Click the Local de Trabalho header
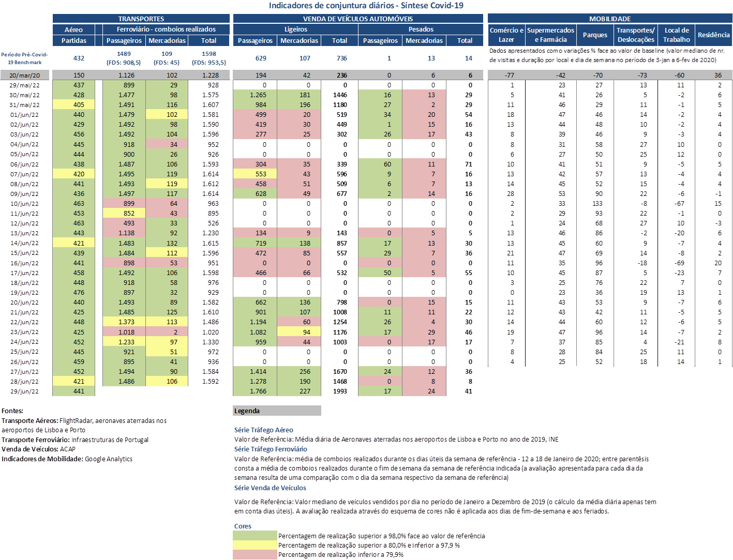 click(x=677, y=35)
